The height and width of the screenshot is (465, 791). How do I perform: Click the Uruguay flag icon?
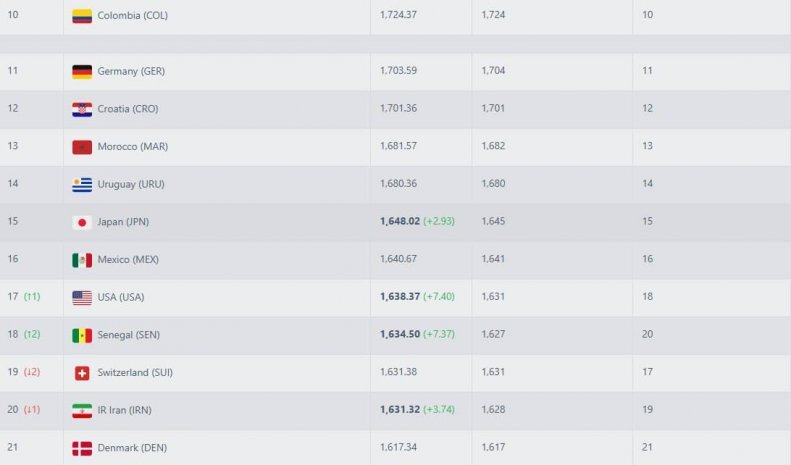82,185
